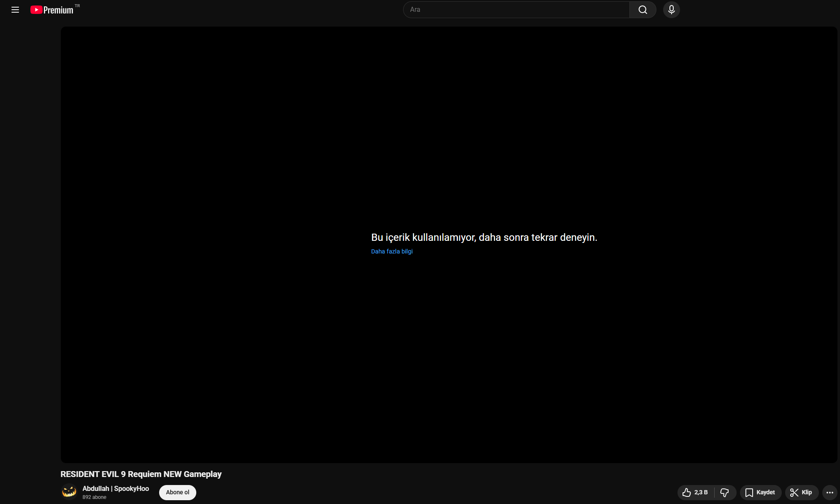Focus the Ara search field
This screenshot has width=840, height=504.
(x=516, y=10)
